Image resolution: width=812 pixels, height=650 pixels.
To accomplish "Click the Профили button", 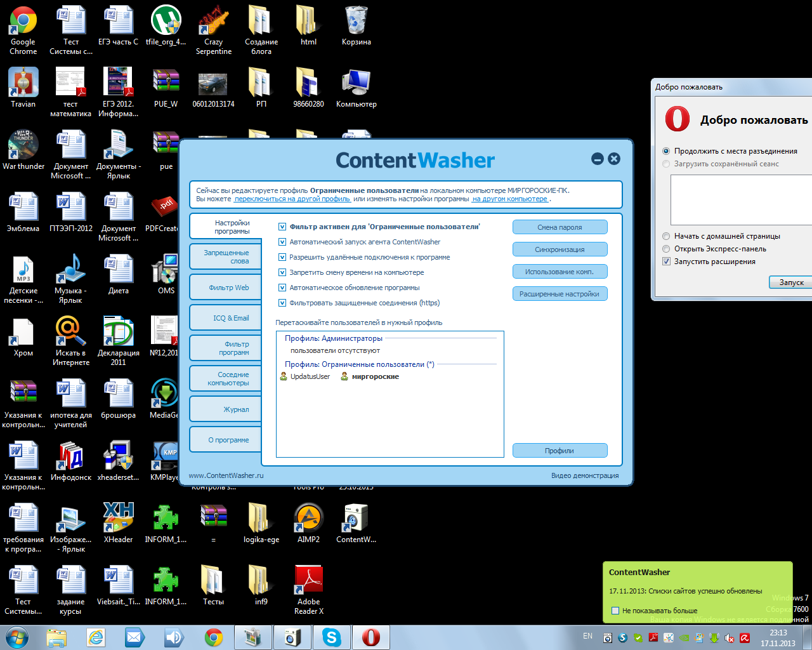I will pyautogui.click(x=560, y=451).
